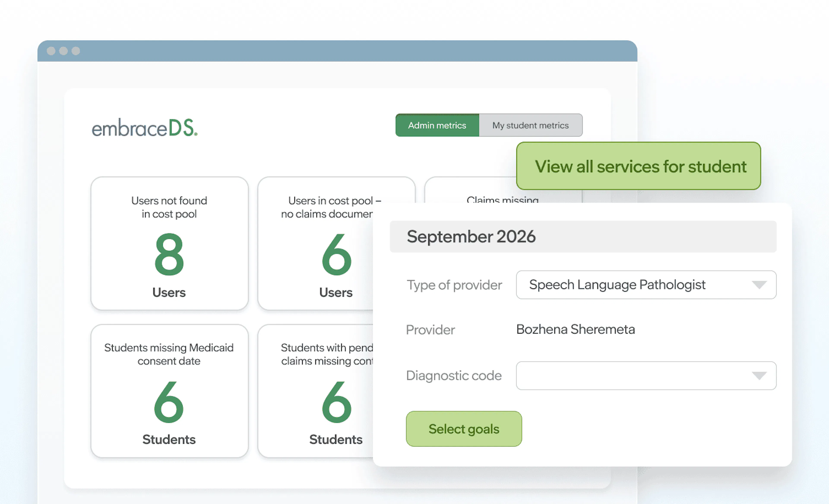Image resolution: width=829 pixels, height=504 pixels.
Task: Click the embraceDS logo
Action: 145,128
